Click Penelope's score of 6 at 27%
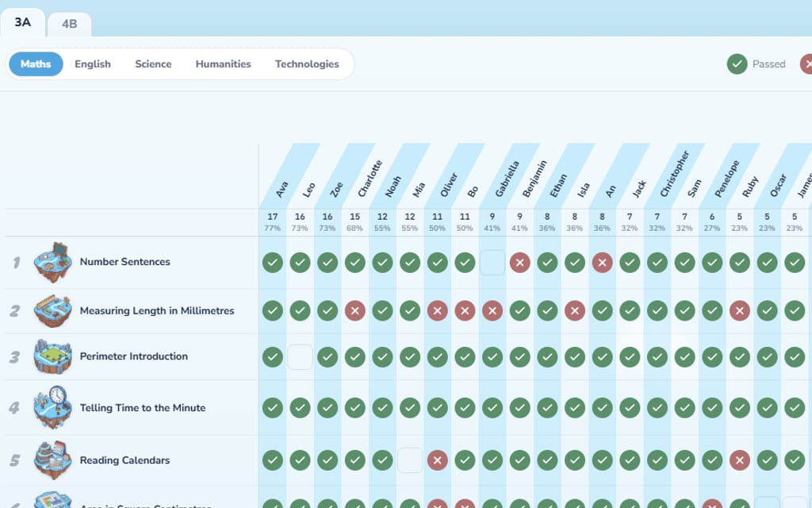Screen dimensions: 812x508 712,222
